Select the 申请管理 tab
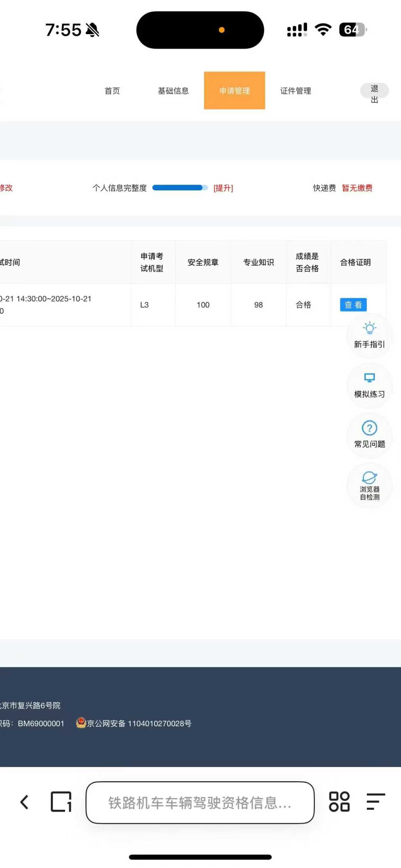Viewport: 401px width, 868px height. pos(234,91)
